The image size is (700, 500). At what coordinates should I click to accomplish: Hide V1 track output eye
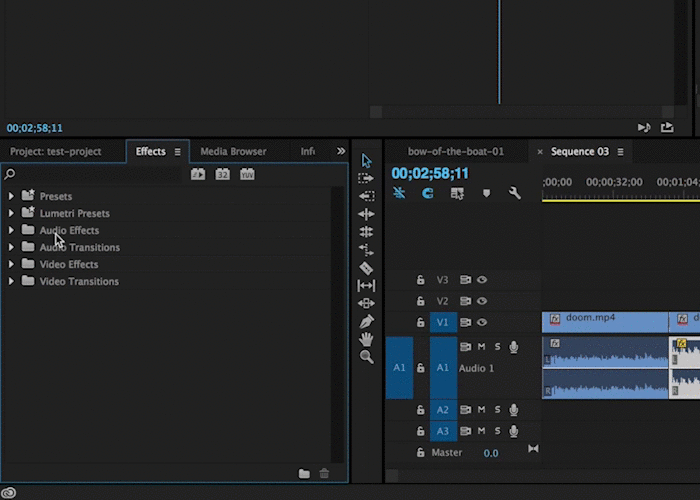482,322
